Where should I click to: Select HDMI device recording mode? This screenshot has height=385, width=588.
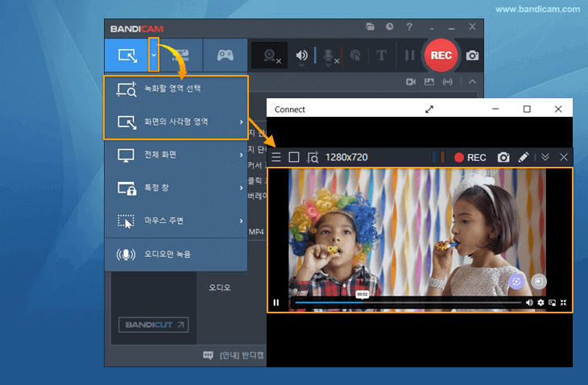(x=180, y=56)
